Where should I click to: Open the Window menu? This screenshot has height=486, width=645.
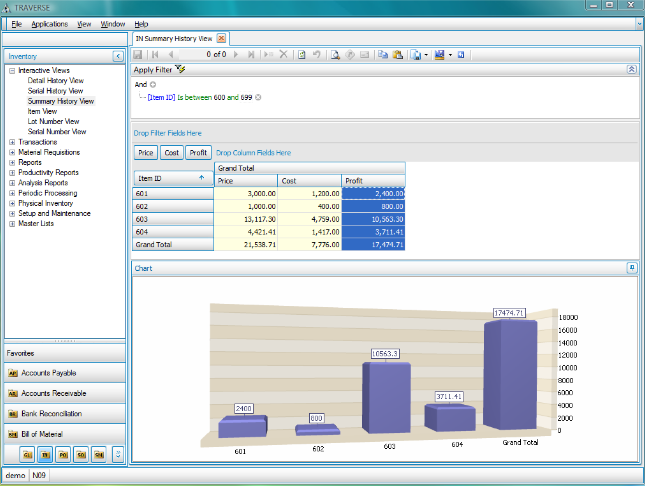(113, 23)
